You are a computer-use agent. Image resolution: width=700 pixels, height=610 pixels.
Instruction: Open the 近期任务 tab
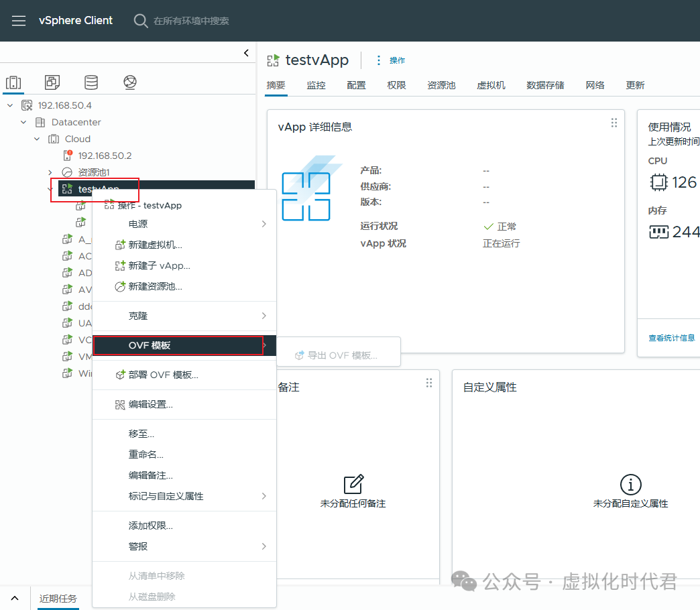coord(58,599)
